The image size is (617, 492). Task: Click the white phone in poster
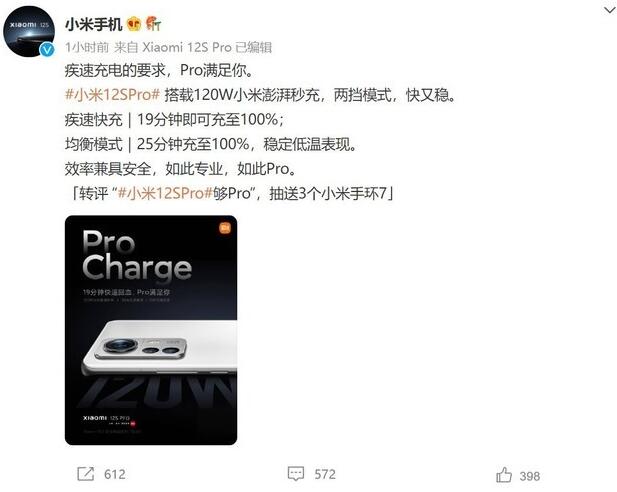tap(159, 348)
